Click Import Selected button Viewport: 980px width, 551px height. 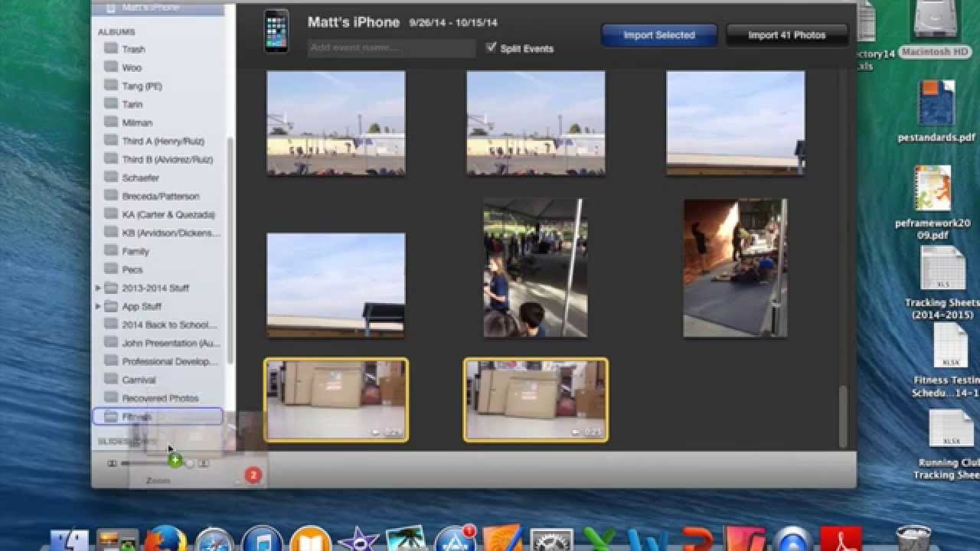[659, 35]
